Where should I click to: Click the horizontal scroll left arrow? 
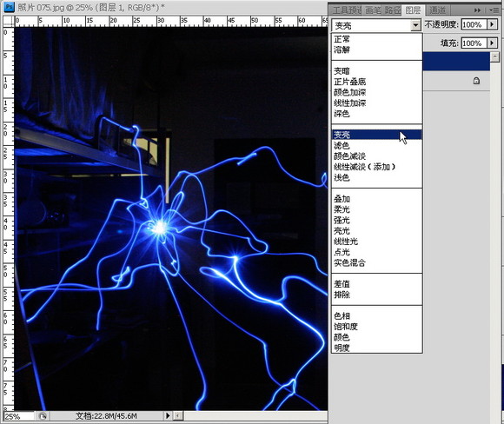178,415
